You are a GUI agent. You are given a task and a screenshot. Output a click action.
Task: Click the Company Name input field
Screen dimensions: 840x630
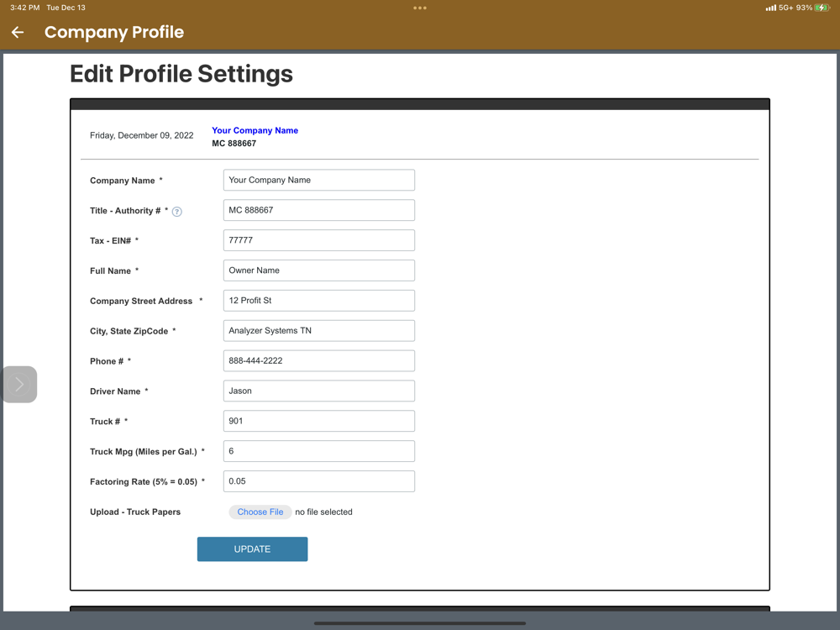click(x=318, y=180)
